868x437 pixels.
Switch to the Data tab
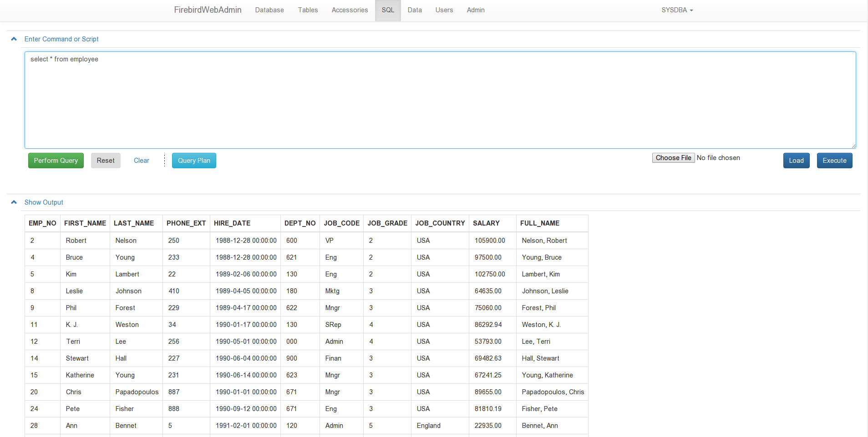tap(414, 10)
